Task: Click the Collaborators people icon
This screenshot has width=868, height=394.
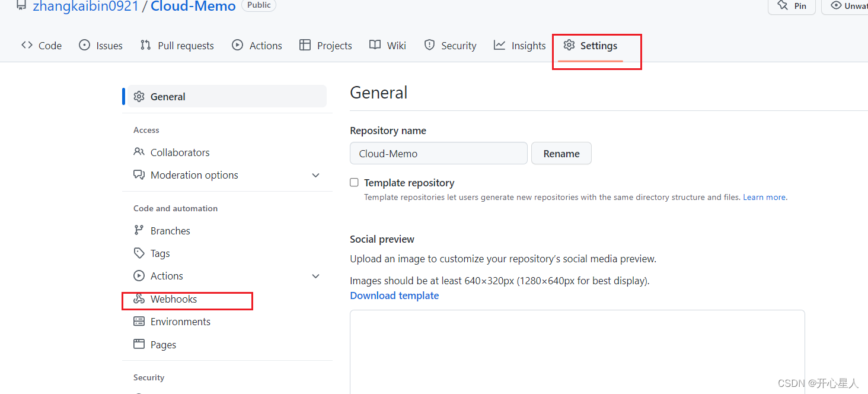Action: (139, 152)
